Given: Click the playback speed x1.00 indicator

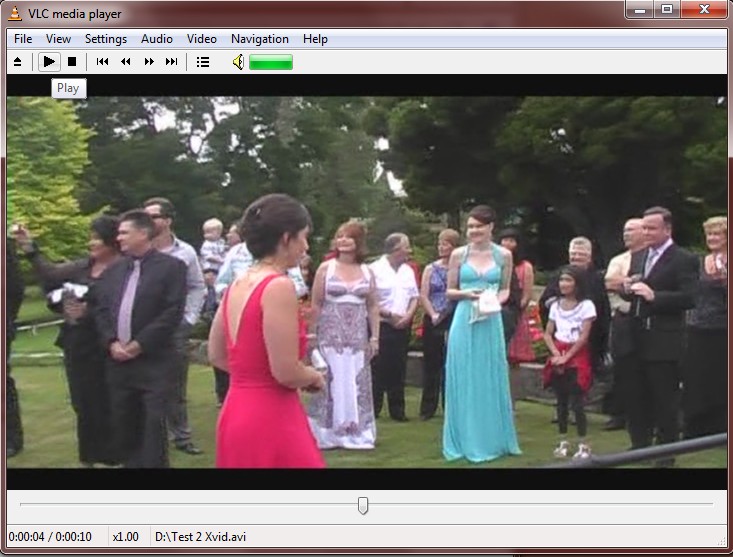Looking at the screenshot, I should [126, 537].
